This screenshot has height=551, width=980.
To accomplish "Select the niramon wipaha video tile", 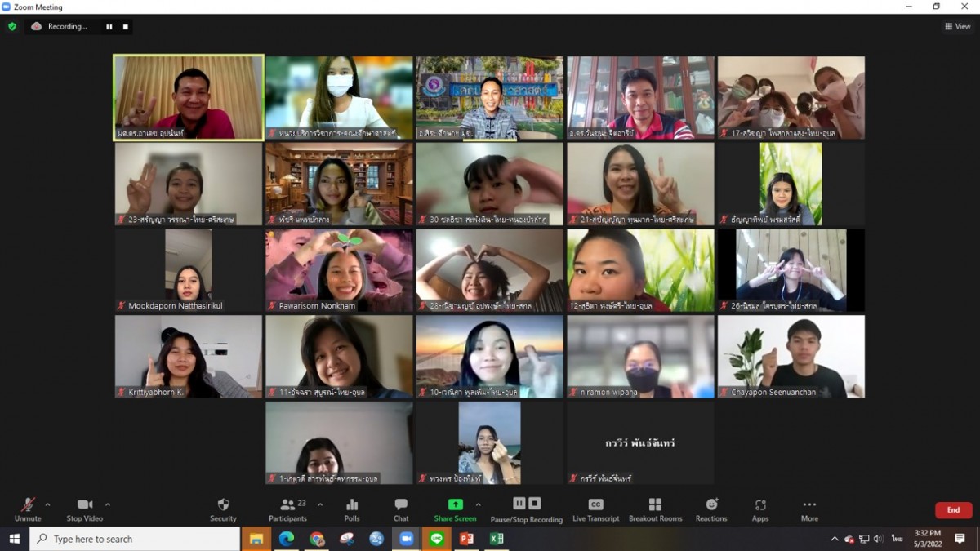I will 640,357.
